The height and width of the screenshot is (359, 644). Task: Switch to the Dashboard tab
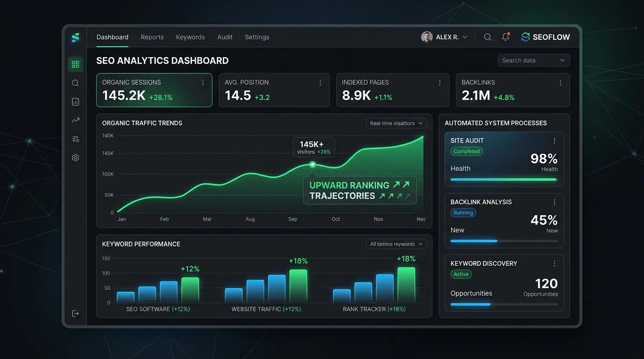tap(112, 37)
